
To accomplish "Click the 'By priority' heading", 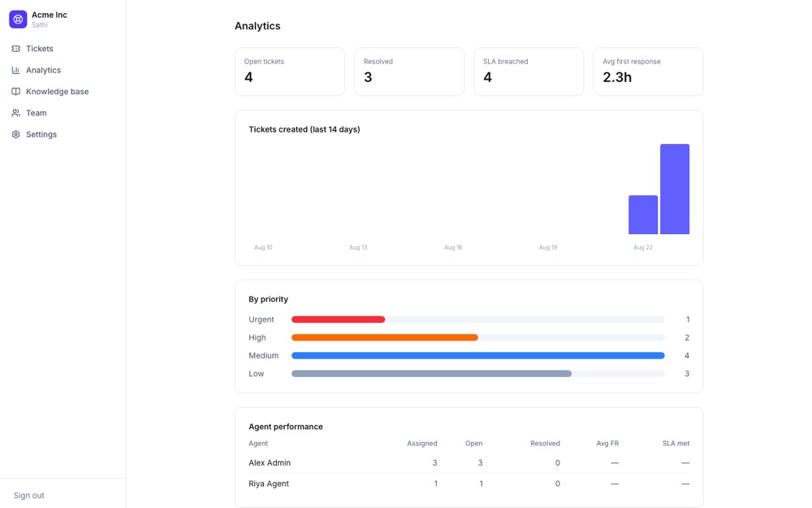I will coord(268,299).
